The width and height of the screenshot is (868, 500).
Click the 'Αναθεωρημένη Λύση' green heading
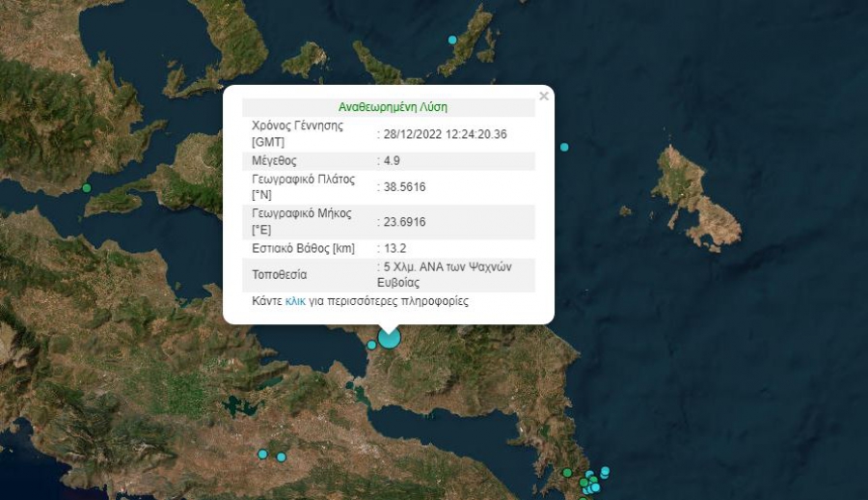click(x=393, y=107)
